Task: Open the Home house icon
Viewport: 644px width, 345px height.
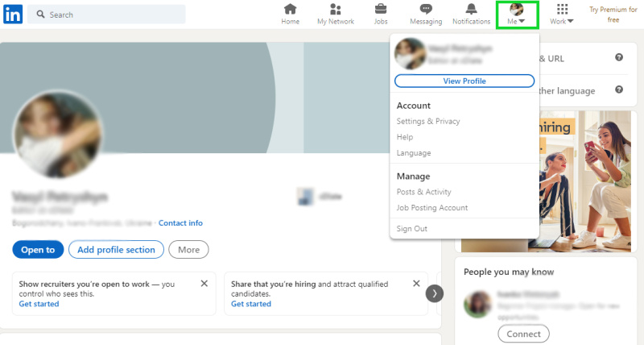Action: [291, 9]
